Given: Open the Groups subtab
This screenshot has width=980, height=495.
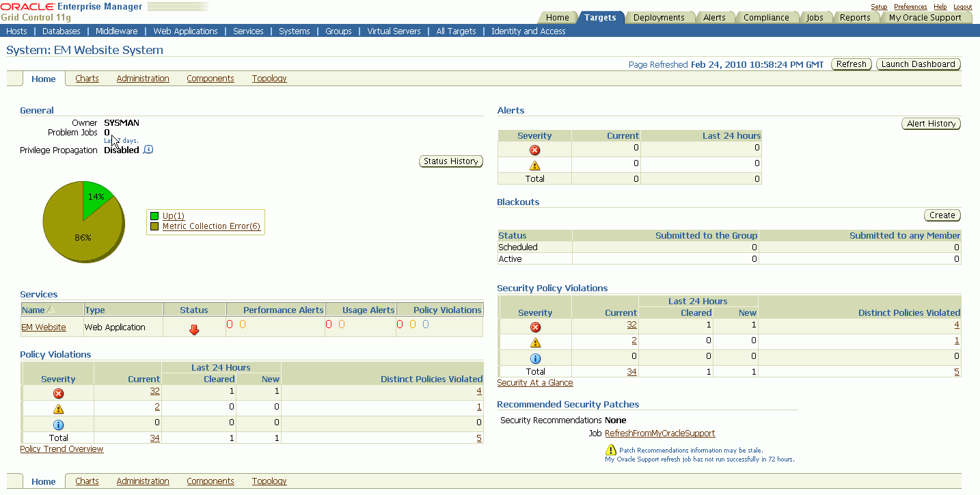Looking at the screenshot, I should (338, 31).
